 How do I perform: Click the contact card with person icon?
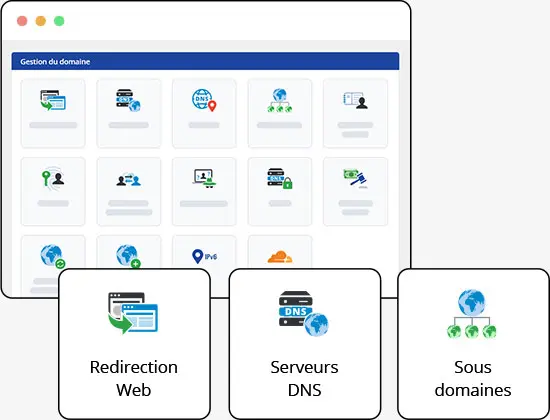(x=355, y=100)
